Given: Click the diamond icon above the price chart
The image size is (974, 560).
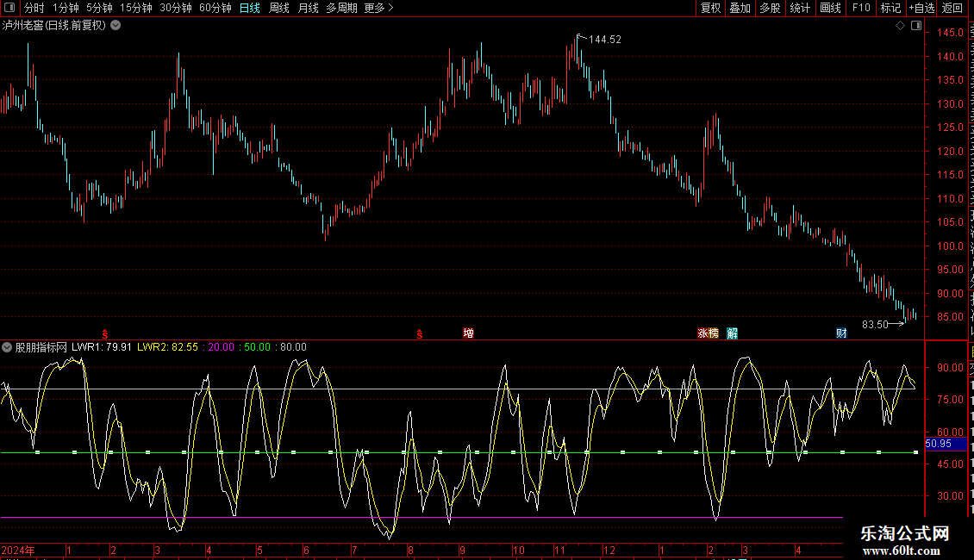Looking at the screenshot, I should [x=900, y=26].
